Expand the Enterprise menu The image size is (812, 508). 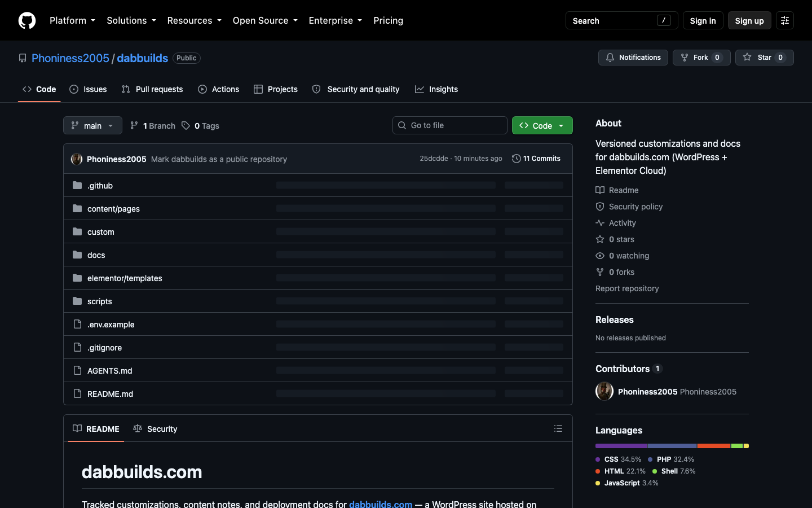pos(336,20)
